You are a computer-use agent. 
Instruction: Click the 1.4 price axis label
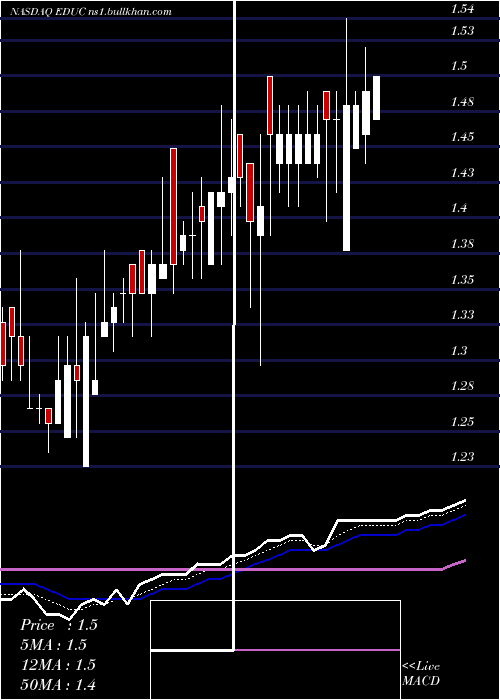tap(459, 208)
